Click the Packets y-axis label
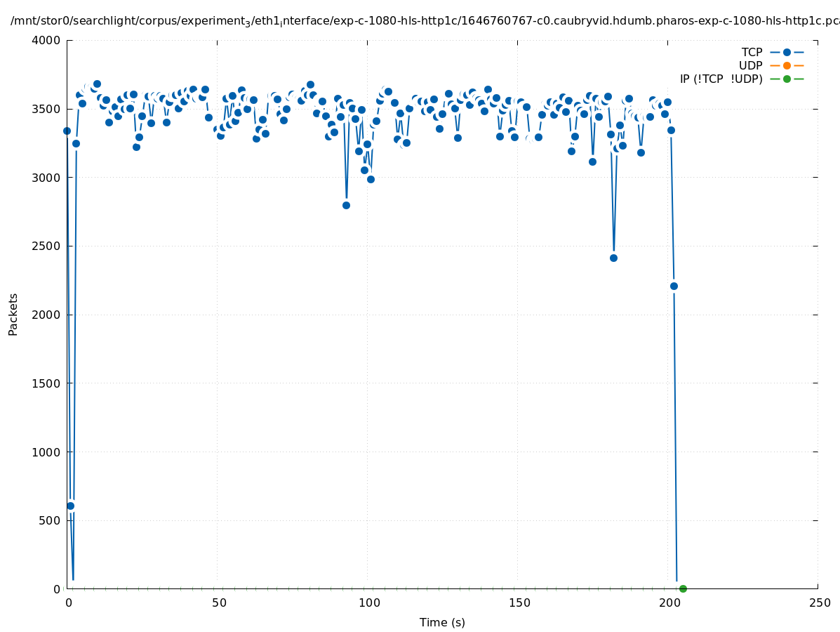The width and height of the screenshot is (840, 632). (13, 314)
